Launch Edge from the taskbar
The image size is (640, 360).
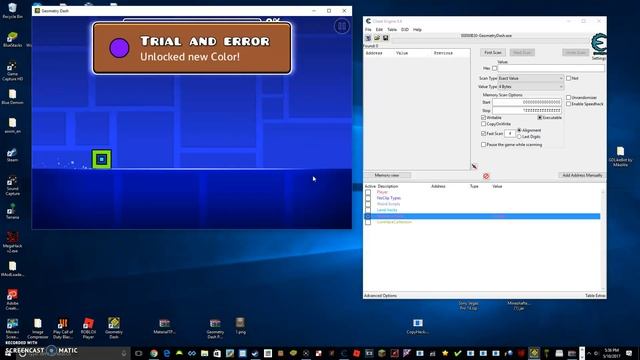pos(167,353)
